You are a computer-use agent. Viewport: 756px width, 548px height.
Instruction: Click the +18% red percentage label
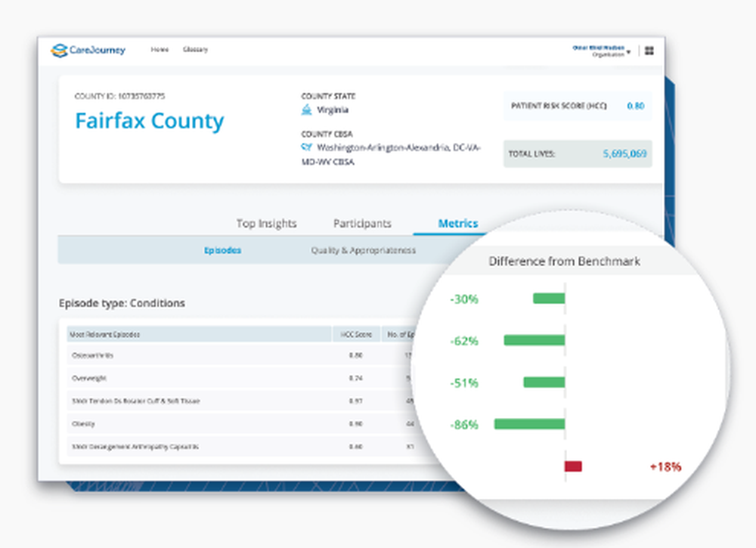point(665,466)
